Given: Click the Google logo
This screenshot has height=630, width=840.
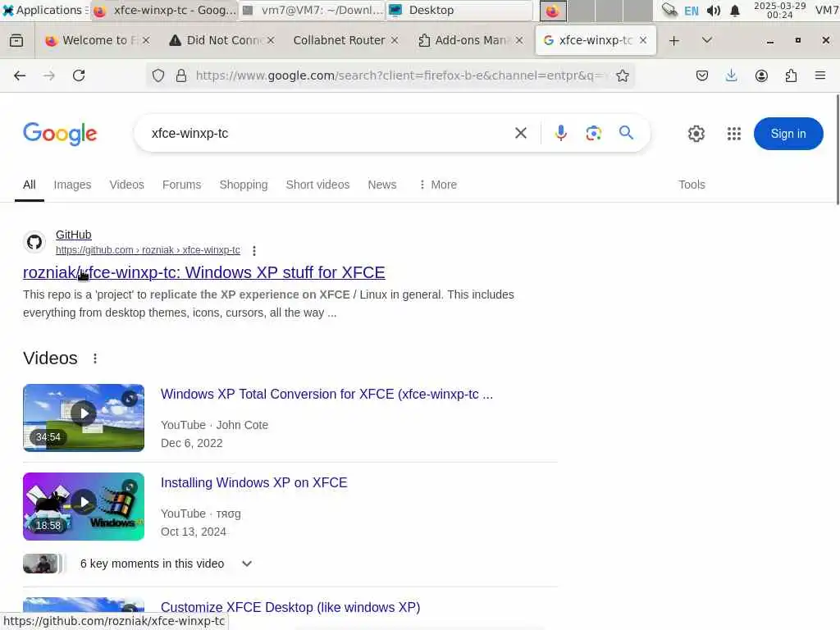Looking at the screenshot, I should point(60,134).
